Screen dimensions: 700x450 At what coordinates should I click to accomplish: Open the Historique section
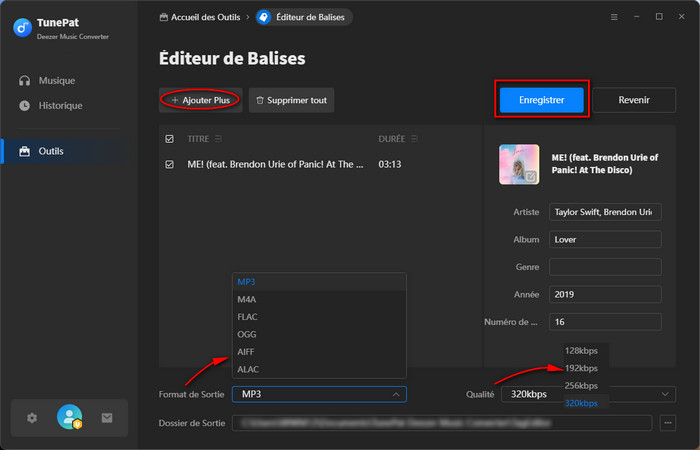[50, 106]
